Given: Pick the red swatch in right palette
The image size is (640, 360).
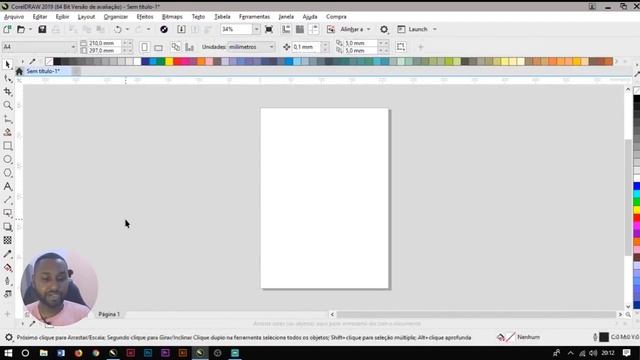Looking at the screenshot, I should coord(636,218).
